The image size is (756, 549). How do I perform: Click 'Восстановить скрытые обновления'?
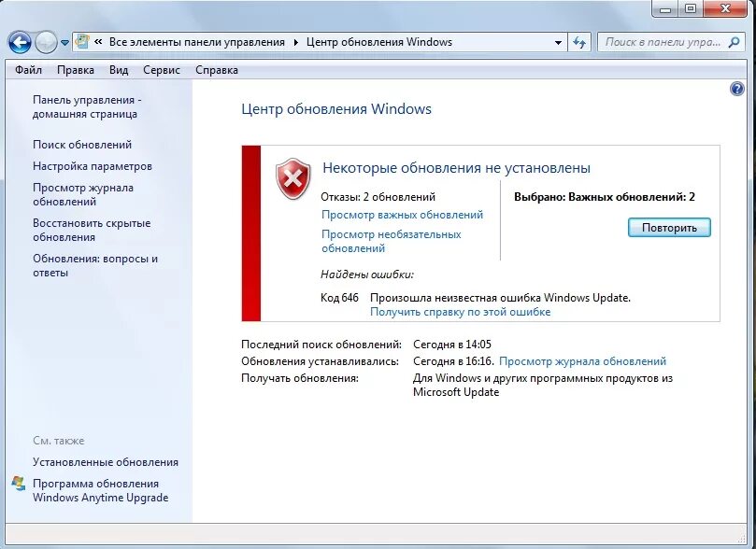(92, 231)
